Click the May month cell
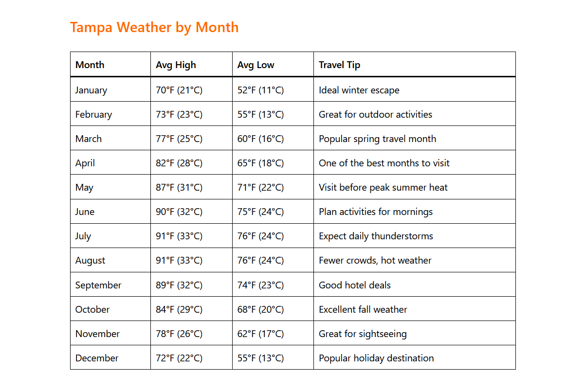The width and height of the screenshot is (585, 392). coord(84,187)
